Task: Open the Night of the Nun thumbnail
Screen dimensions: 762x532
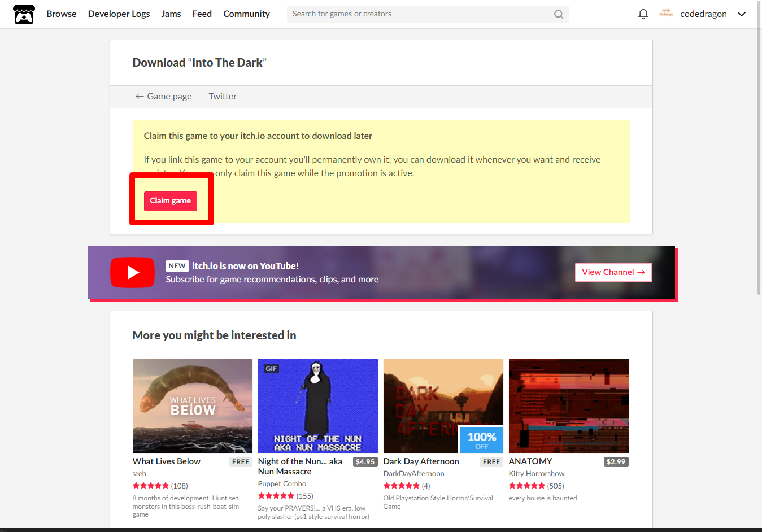Action: [318, 406]
